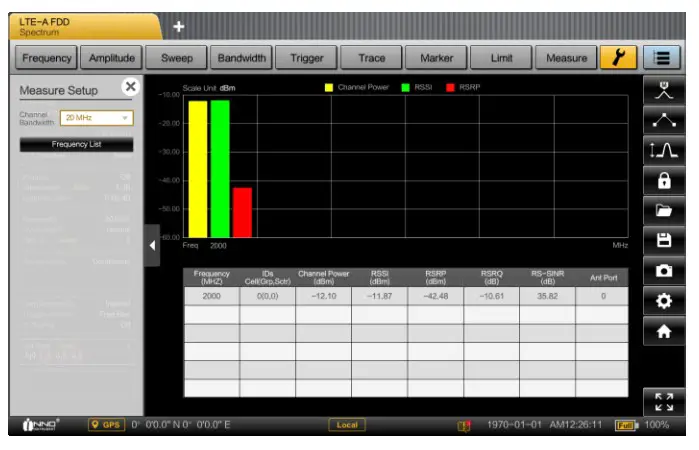Click the green RSSI legend swatch
Image resolution: width=699 pixels, height=450 pixels.
click(405, 87)
